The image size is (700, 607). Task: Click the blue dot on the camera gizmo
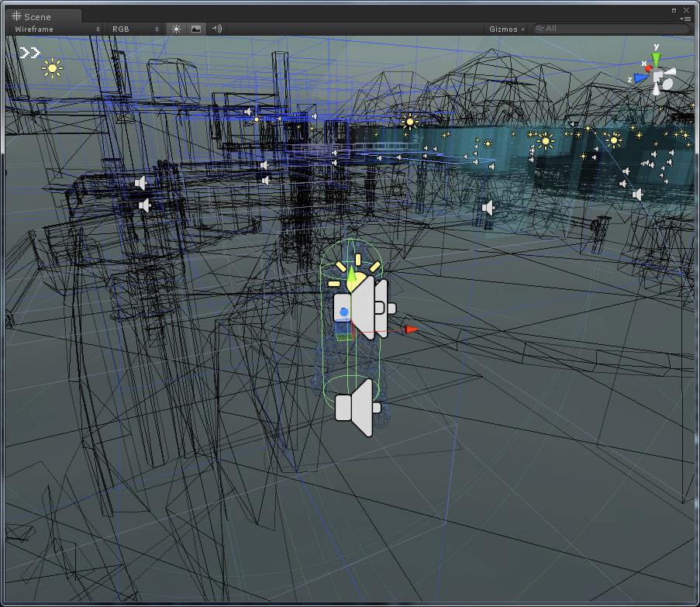tap(343, 312)
